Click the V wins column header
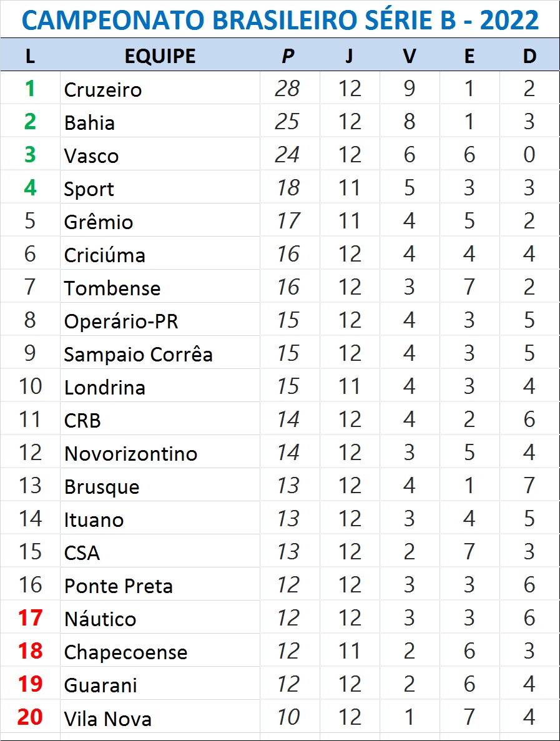 (x=409, y=56)
